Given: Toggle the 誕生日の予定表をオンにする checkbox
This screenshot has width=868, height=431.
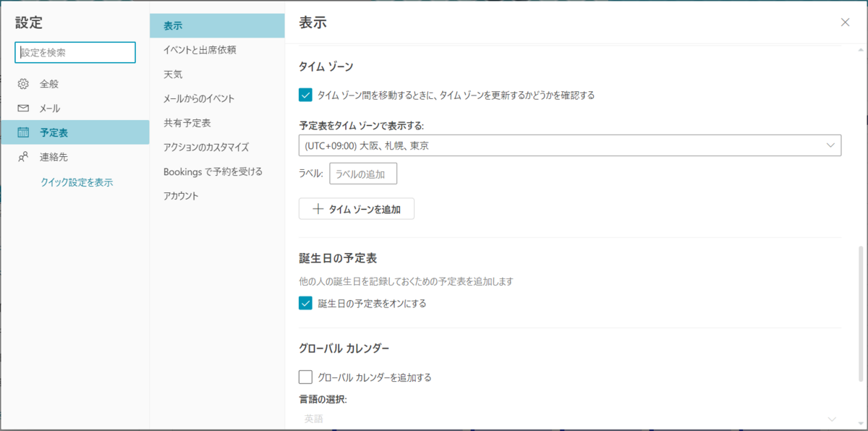Looking at the screenshot, I should (305, 304).
